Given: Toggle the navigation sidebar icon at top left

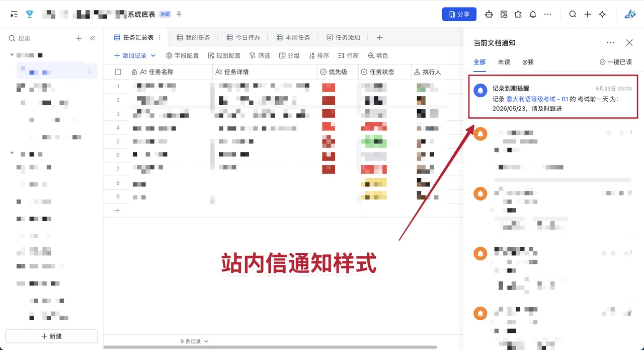Looking at the screenshot, I should (14, 15).
